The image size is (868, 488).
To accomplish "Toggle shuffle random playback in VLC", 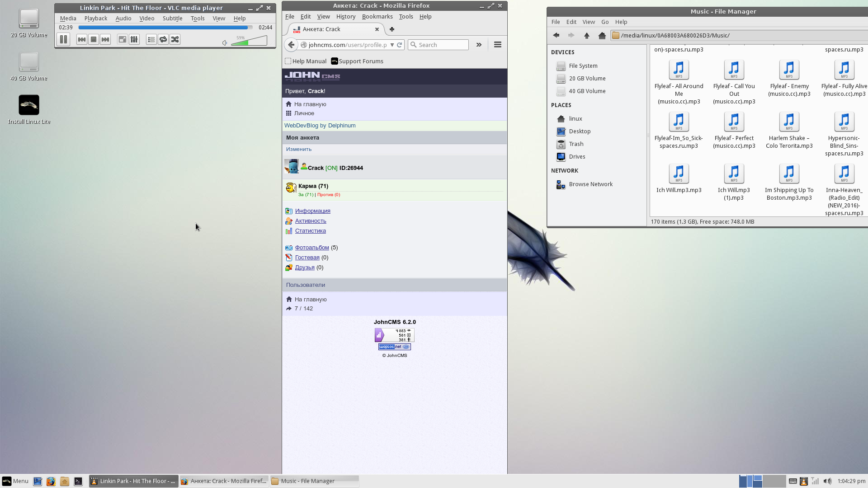I will coord(175,40).
